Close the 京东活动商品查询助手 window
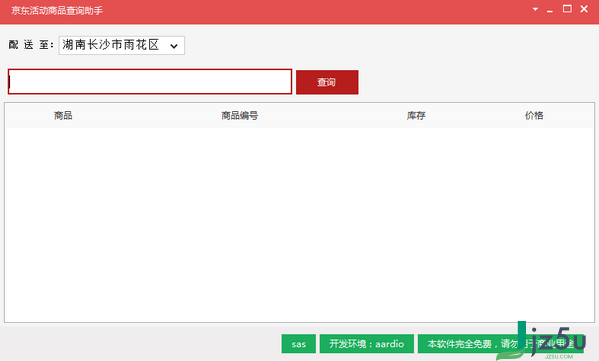The image size is (599, 361). coord(584,9)
